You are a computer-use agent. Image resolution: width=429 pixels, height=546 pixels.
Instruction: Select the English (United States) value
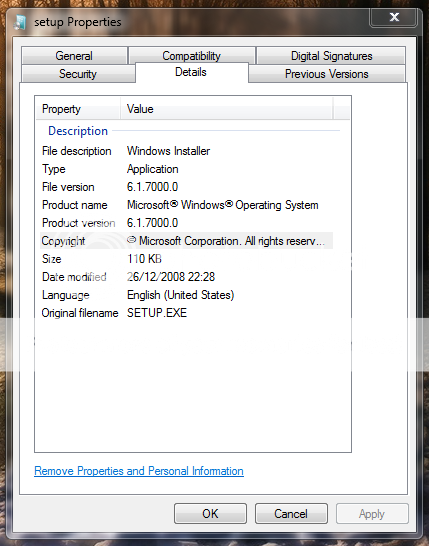click(x=180, y=295)
